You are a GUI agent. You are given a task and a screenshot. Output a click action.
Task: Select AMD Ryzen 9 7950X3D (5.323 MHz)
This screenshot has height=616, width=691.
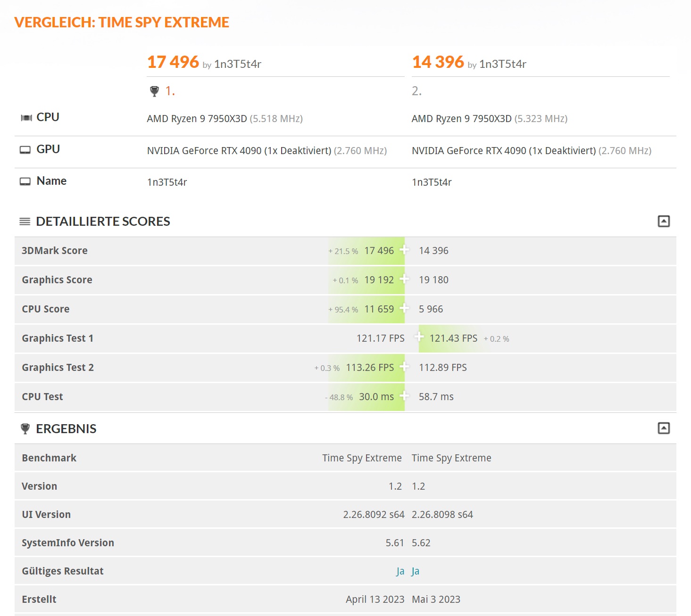pos(490,119)
